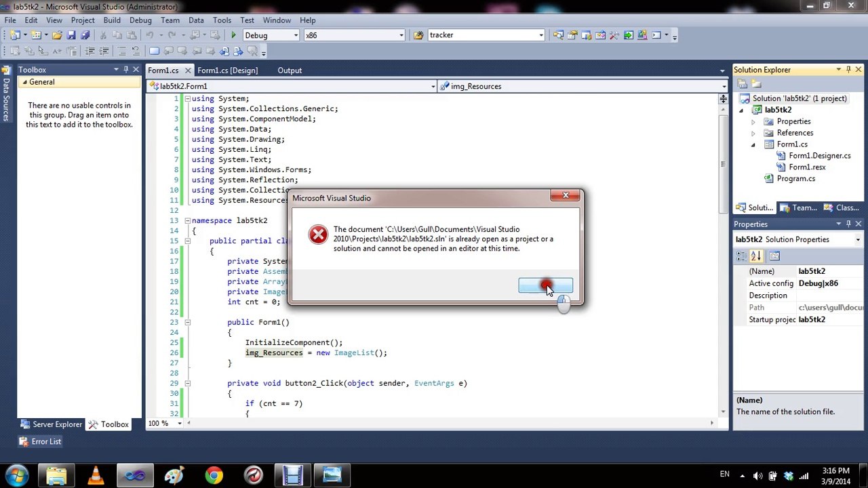The image size is (868, 488).
Task: Click the code editor horizontal scrollbar
Action: pyautogui.click(x=450, y=423)
